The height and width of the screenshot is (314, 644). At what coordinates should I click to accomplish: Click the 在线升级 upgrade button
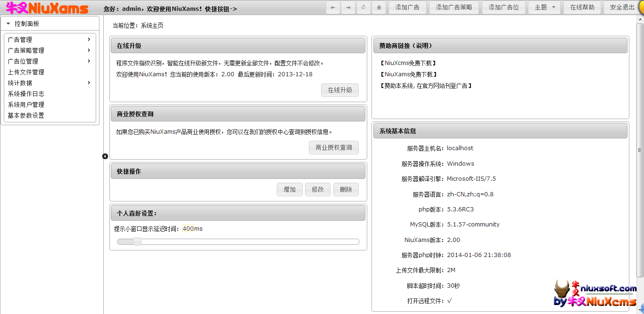pyautogui.click(x=340, y=90)
